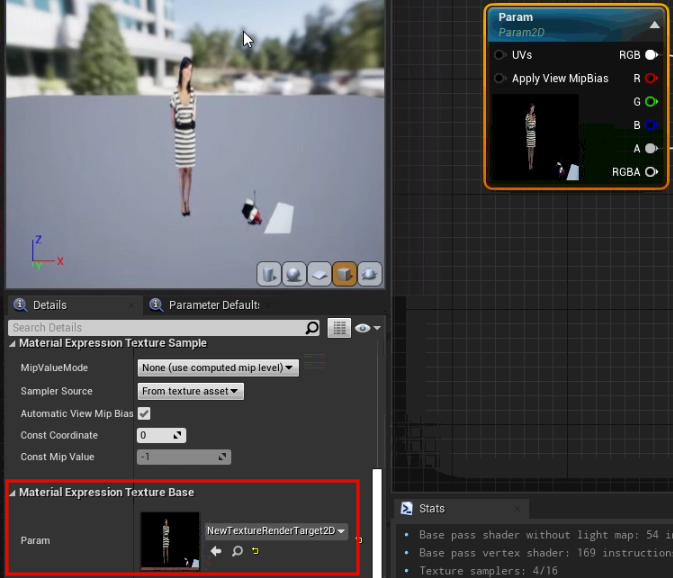Open view options dropdown arrow beside eye
The width and height of the screenshot is (673, 578).
click(x=377, y=328)
